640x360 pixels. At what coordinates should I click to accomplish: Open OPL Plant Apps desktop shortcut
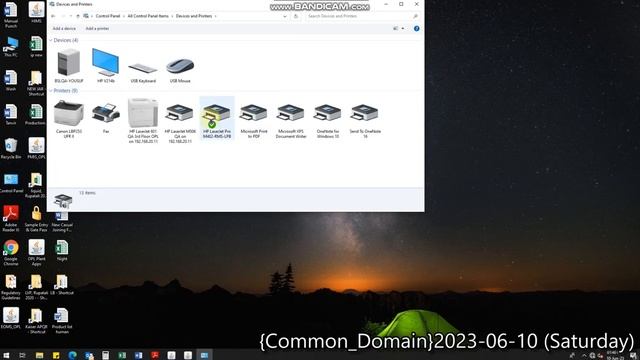tap(36, 253)
